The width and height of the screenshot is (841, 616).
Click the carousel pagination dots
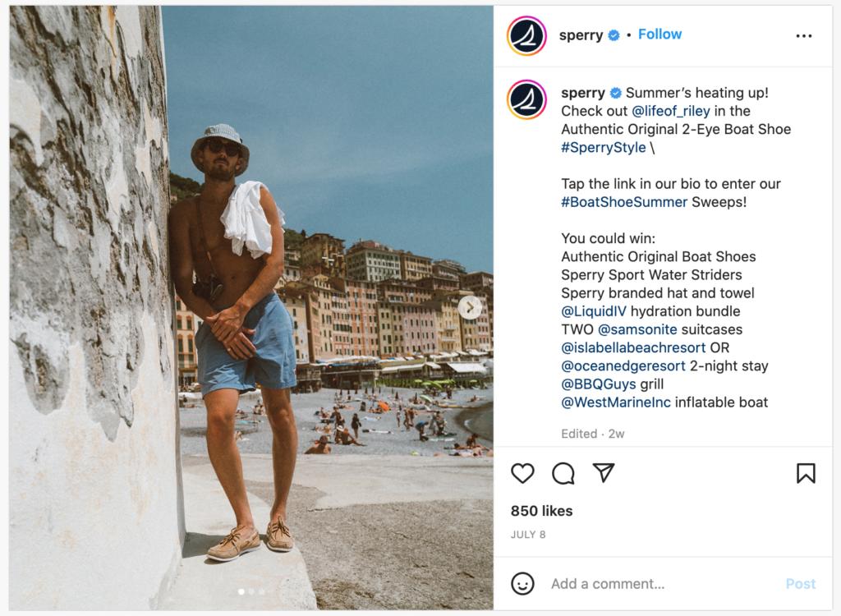click(x=251, y=591)
